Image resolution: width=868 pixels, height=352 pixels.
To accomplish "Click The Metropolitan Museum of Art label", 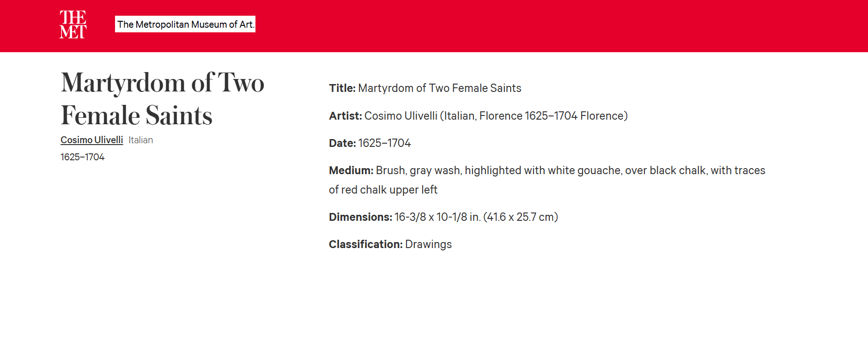I will (x=185, y=24).
